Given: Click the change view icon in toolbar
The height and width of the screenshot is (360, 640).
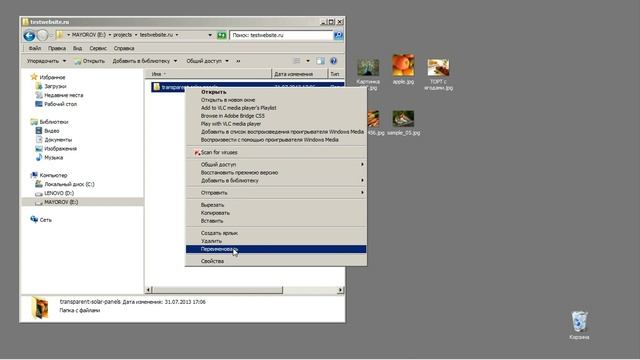Looking at the screenshot, I should [297, 61].
